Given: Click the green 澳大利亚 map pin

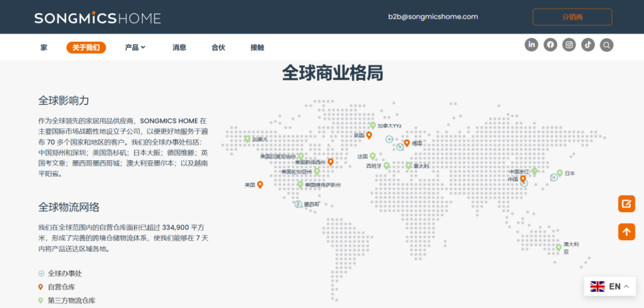Looking at the screenshot, I should point(559,247).
